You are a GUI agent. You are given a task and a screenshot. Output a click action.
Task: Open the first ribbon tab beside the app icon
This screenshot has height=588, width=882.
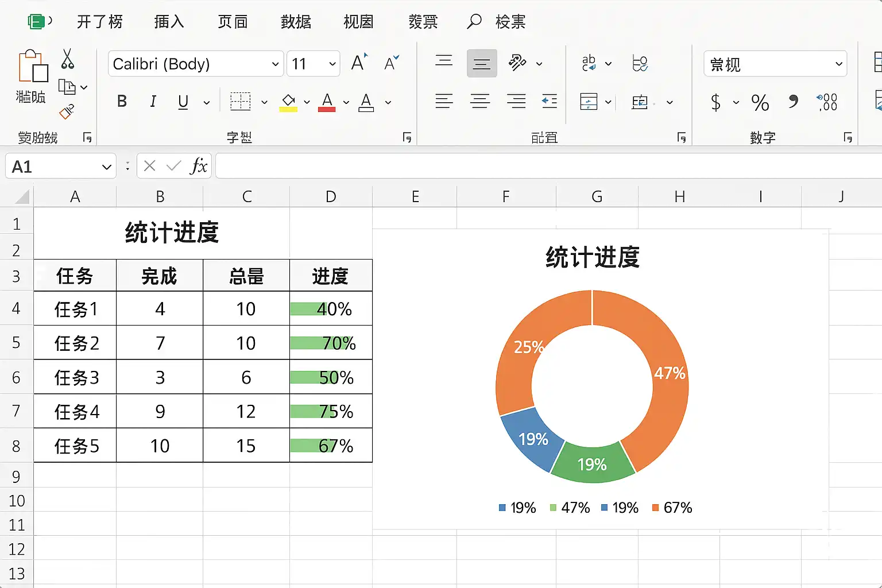pos(100,22)
